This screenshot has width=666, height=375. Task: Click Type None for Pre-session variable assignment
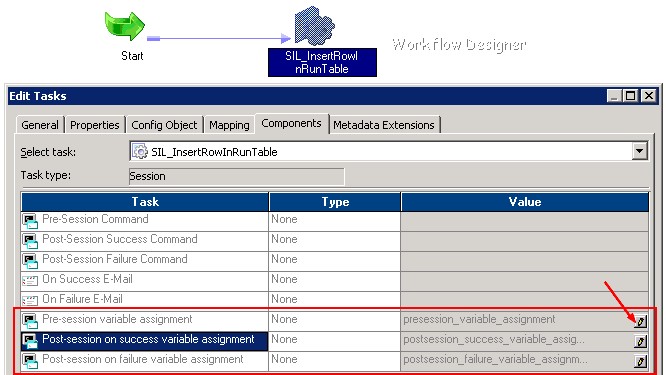(284, 319)
